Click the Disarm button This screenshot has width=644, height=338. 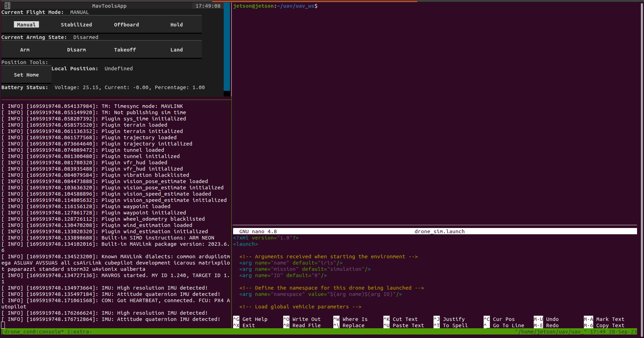(x=77, y=50)
